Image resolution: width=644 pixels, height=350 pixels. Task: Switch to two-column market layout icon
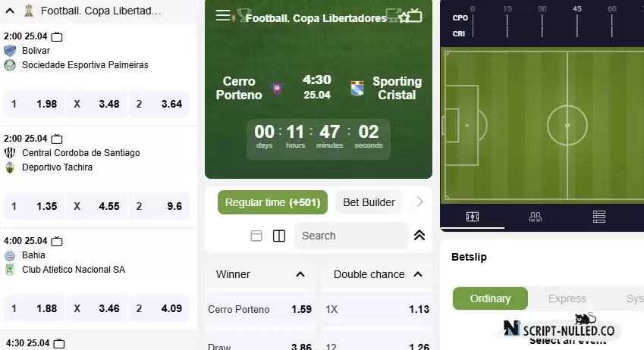[279, 236]
